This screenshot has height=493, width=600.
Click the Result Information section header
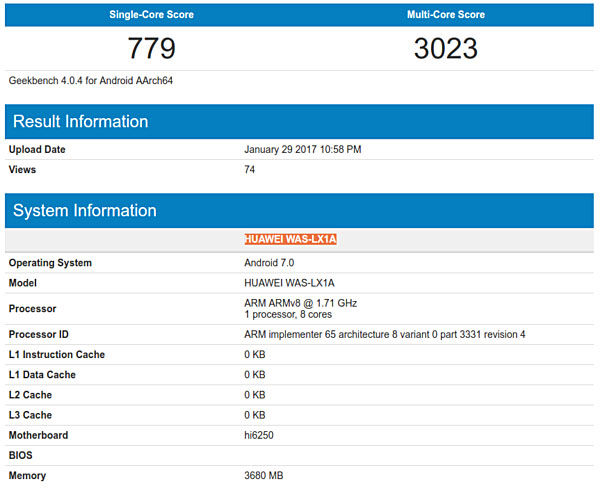pos(79,121)
